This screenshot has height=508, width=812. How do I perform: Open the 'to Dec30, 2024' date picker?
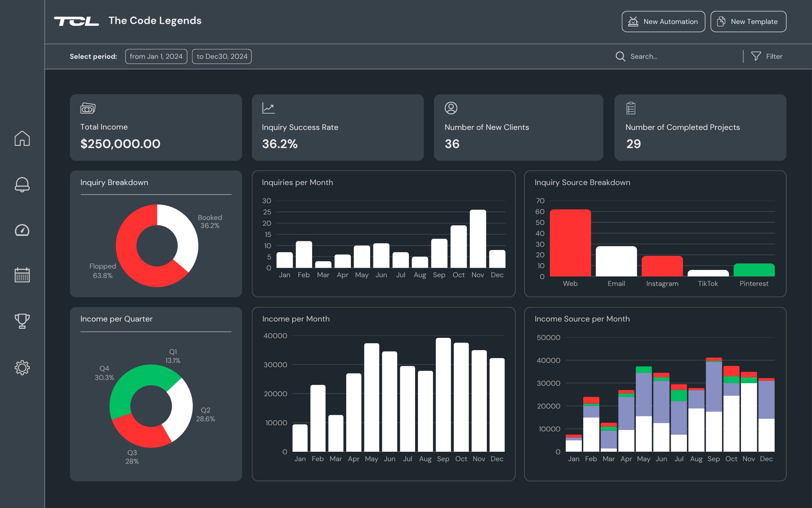222,57
